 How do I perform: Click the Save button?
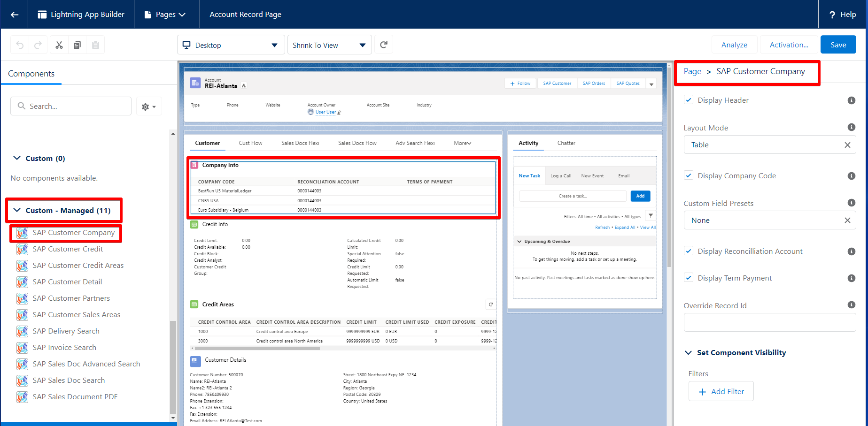838,45
